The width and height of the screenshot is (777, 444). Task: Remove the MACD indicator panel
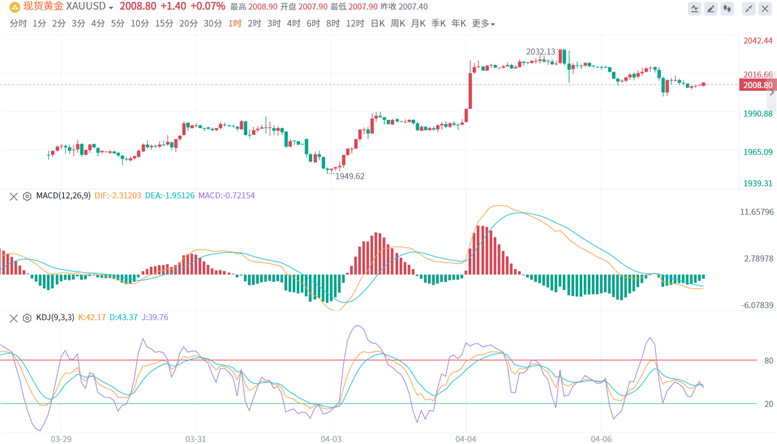point(13,196)
